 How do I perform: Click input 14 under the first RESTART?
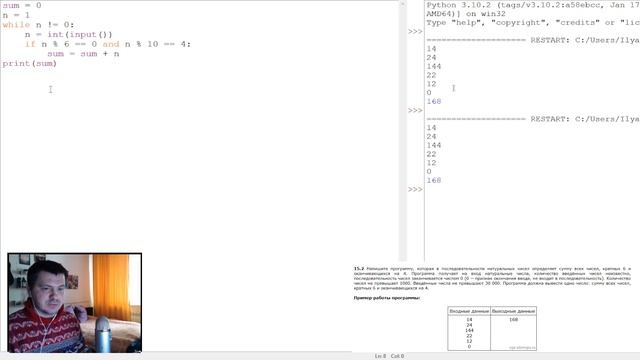coord(431,49)
